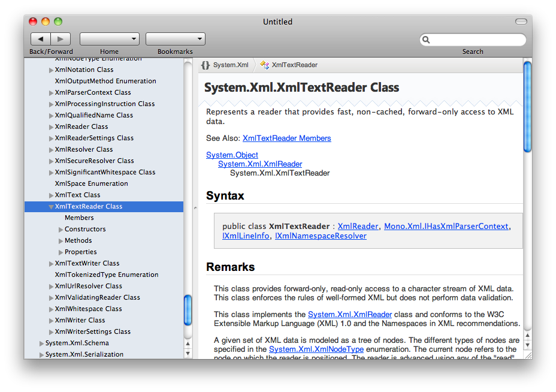
Task: Expand the XmlReaderSettings Class node
Action: pos(51,138)
